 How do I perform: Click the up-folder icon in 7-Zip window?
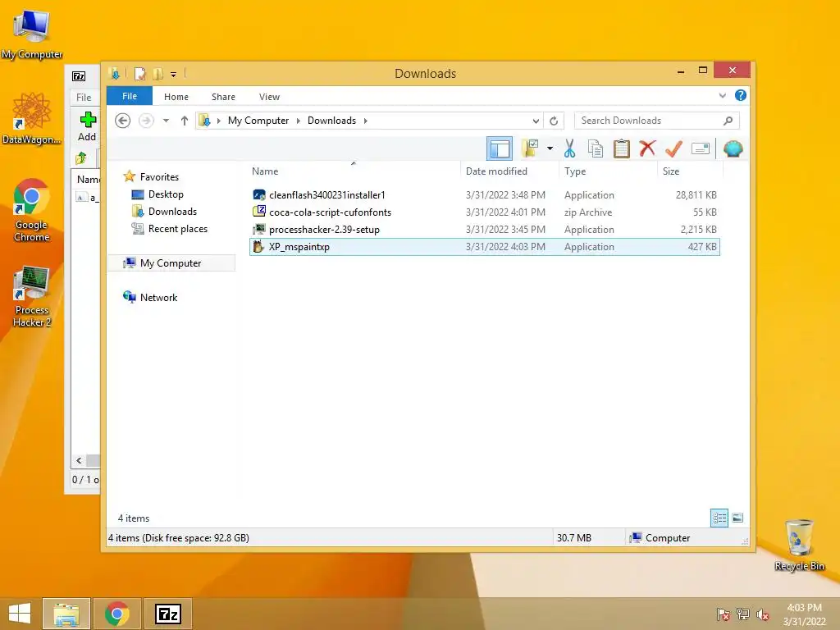(x=81, y=158)
